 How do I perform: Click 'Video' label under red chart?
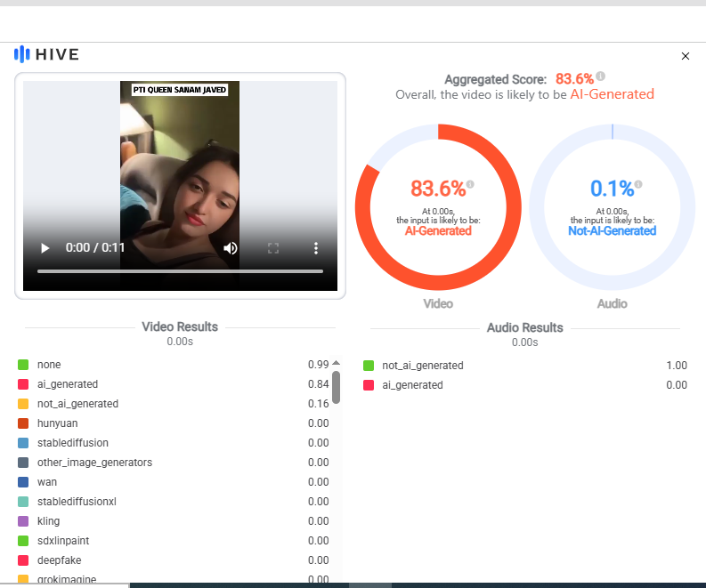coord(438,303)
